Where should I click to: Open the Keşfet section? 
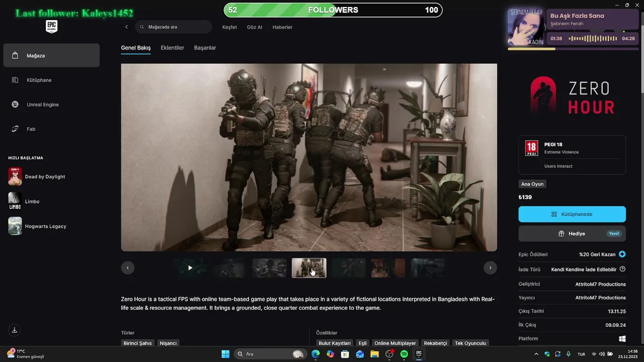pyautogui.click(x=229, y=27)
